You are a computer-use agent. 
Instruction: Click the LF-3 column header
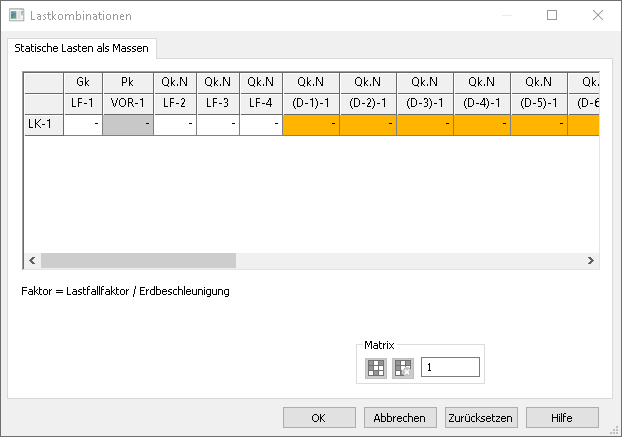pos(218,103)
